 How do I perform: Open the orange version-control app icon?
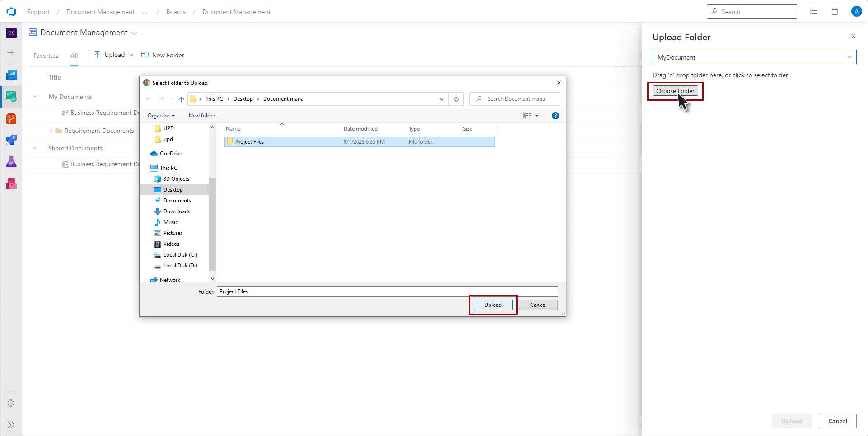[11, 118]
